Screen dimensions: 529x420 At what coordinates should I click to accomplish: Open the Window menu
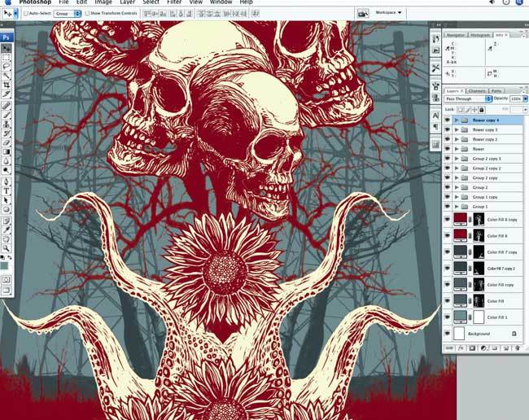pyautogui.click(x=221, y=2)
